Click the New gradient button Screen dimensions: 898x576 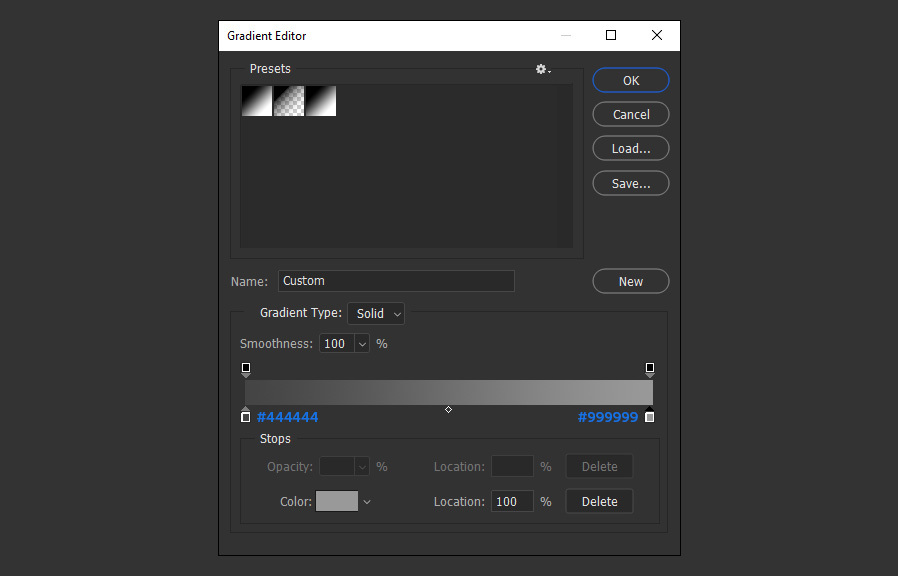(631, 281)
